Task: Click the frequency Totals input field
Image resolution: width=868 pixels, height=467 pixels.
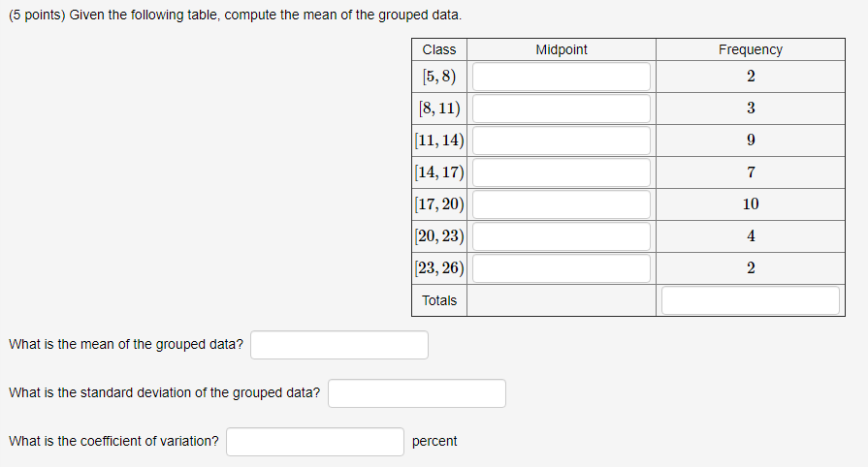Action: tap(750, 300)
